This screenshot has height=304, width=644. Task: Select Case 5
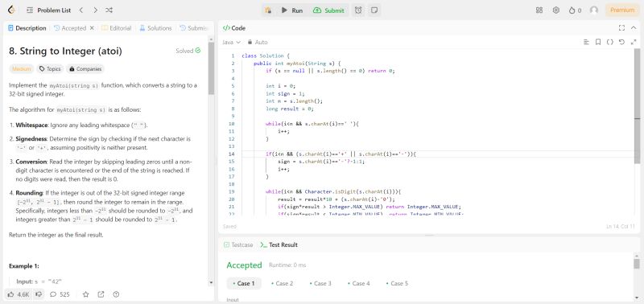[397, 283]
